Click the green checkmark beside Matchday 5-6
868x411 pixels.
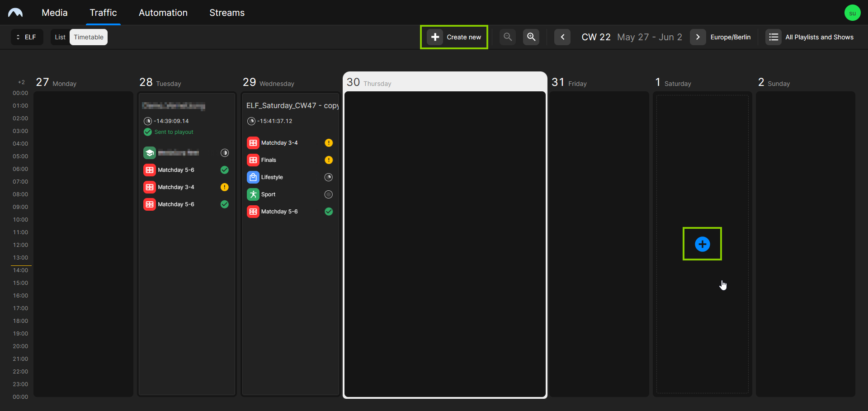tap(328, 211)
